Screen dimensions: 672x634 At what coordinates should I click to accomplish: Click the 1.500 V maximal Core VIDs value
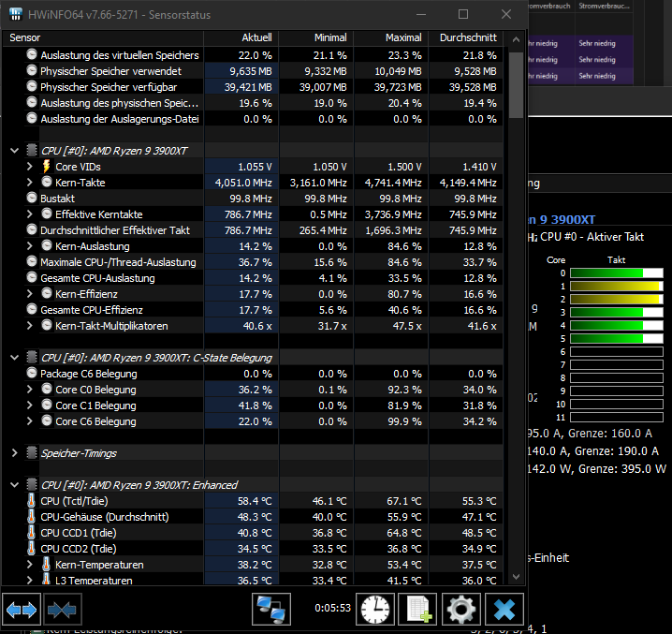[404, 167]
